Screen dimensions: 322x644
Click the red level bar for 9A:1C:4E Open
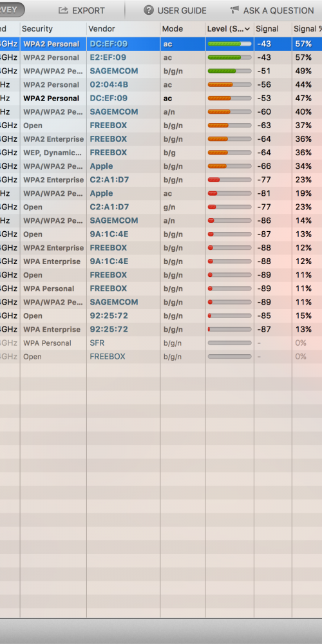point(230,234)
